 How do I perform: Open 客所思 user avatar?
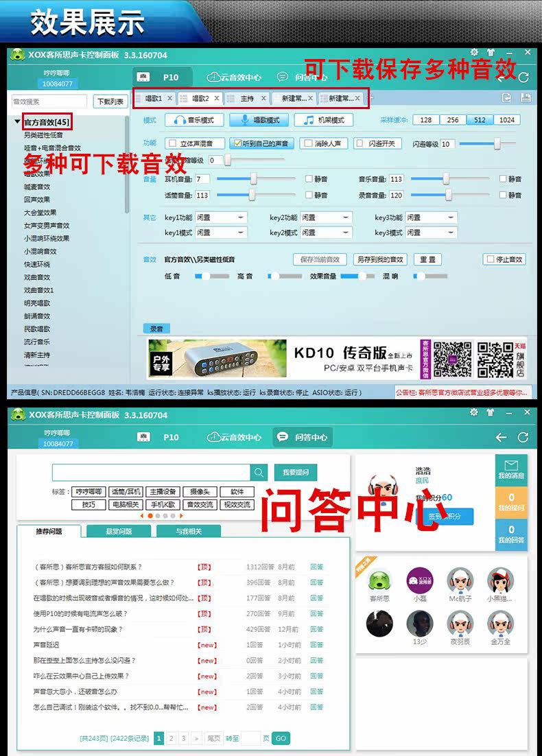tap(379, 580)
